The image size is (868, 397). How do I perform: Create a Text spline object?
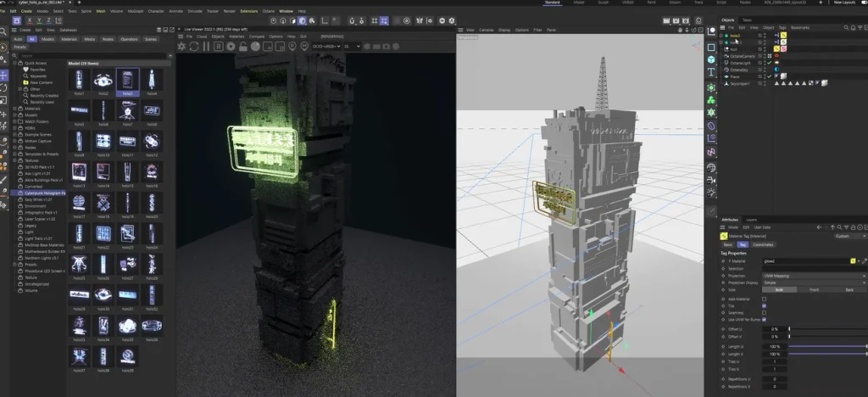pyautogui.click(x=711, y=72)
